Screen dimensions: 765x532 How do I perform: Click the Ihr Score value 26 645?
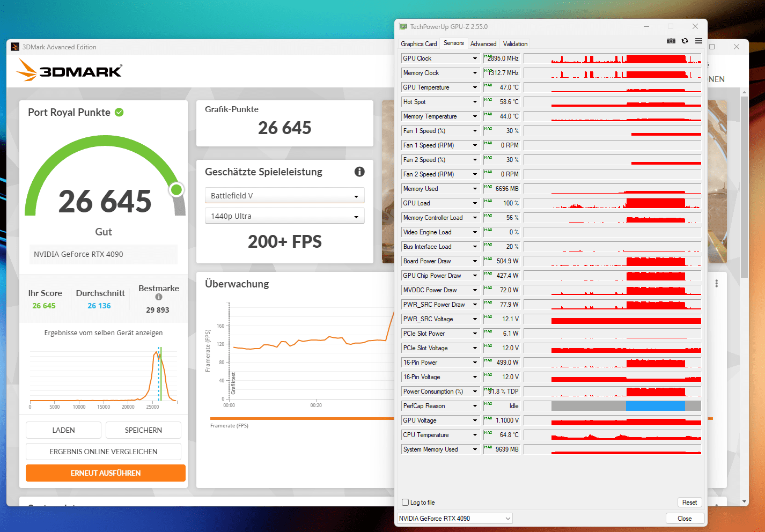coord(44,306)
